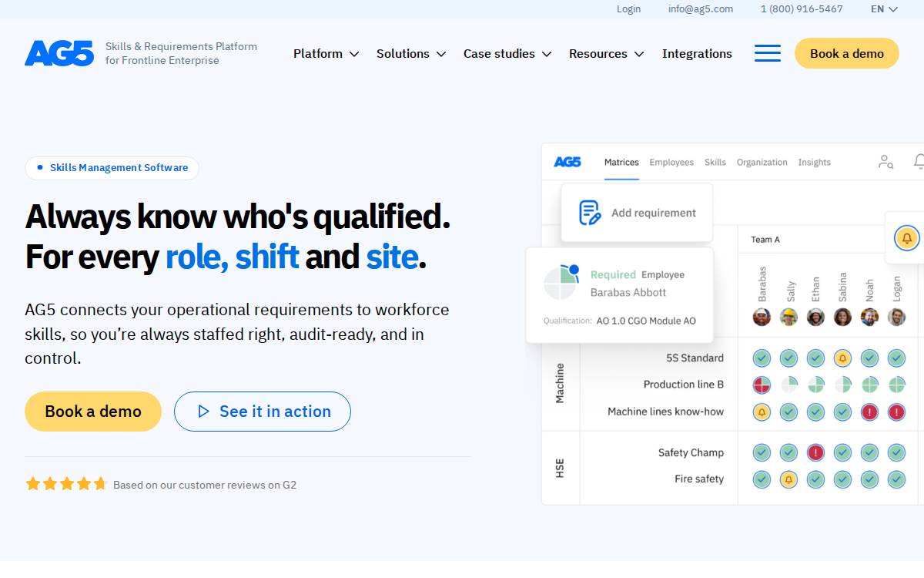
Task: Click the Safety Champ label
Action: pos(691,452)
